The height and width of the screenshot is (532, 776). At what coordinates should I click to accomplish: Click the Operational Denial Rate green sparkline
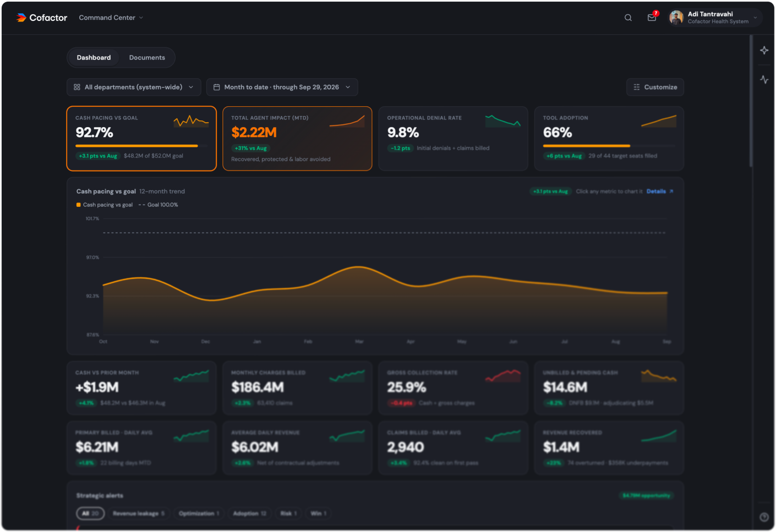503,120
